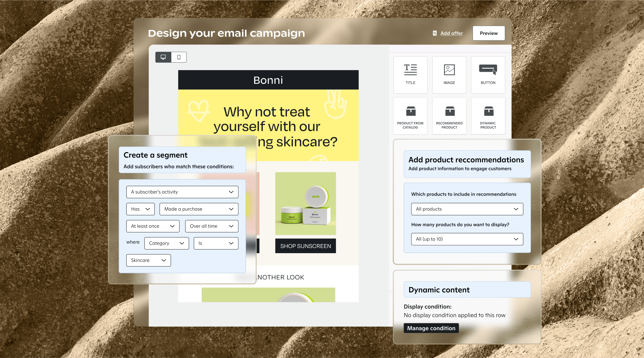Click the Add offer link
Screen dimensions: 644x358
pyautogui.click(x=451, y=33)
